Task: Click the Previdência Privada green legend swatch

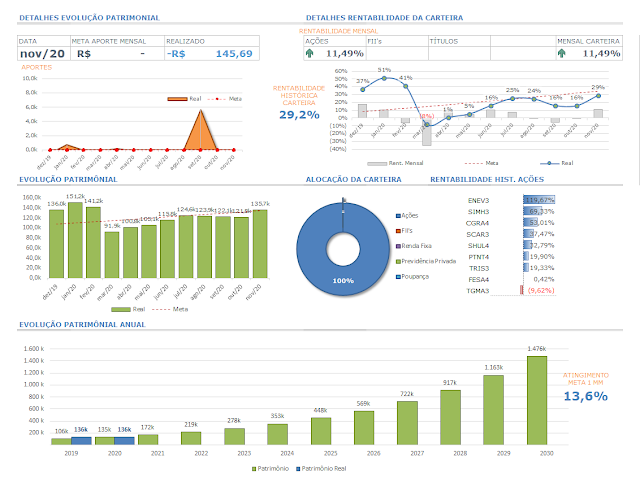Action: pos(398,262)
